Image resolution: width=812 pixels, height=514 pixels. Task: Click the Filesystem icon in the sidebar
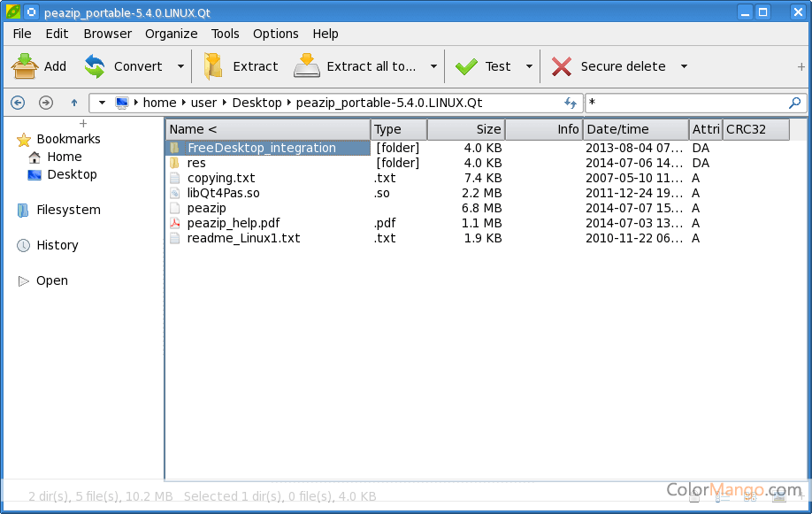click(23, 210)
